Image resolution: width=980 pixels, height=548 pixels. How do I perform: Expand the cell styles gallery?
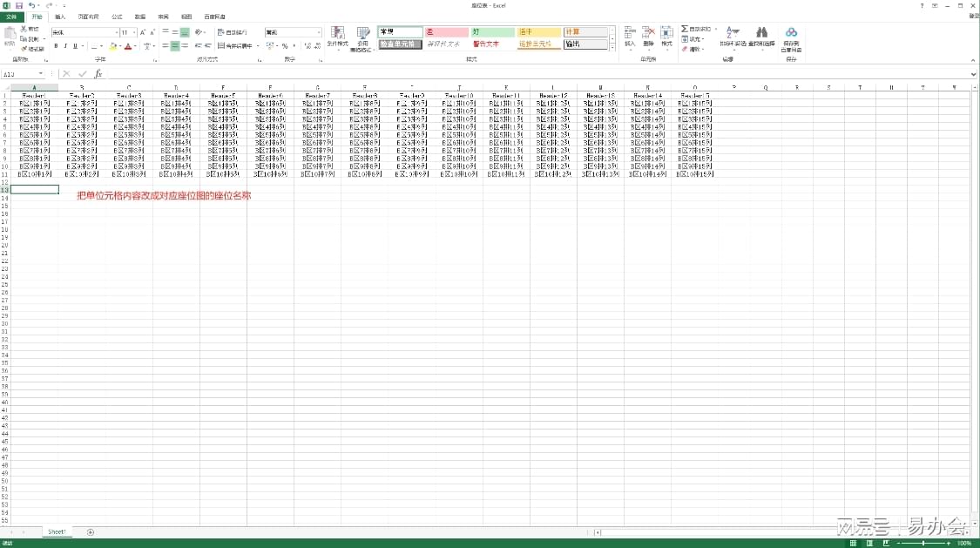(x=612, y=47)
